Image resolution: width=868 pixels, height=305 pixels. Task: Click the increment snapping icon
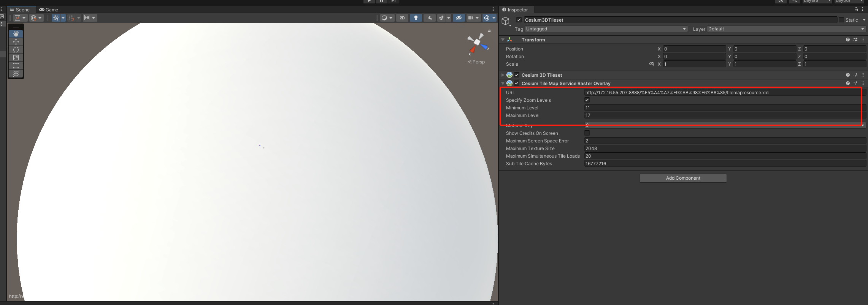87,18
